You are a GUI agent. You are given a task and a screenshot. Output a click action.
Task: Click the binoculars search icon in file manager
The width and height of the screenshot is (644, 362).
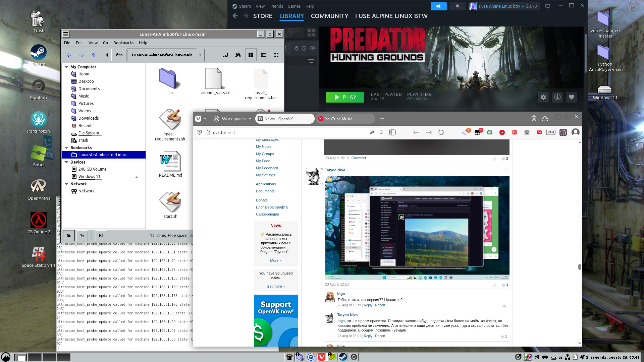[238, 55]
